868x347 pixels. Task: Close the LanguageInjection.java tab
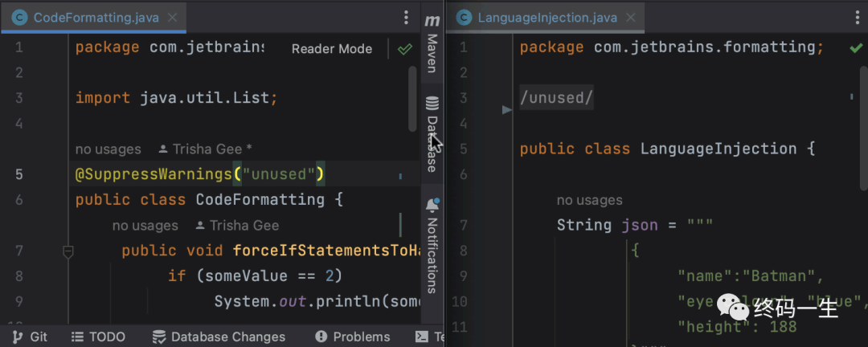pyautogui.click(x=631, y=18)
